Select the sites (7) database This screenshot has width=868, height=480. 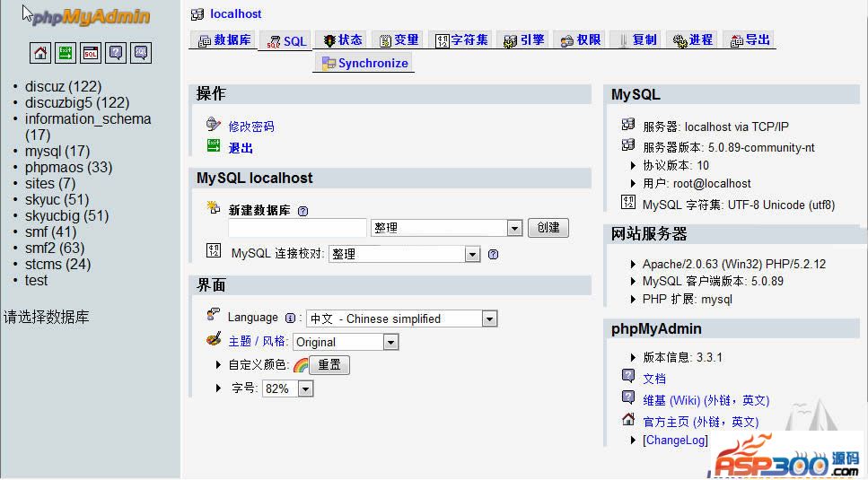point(50,184)
